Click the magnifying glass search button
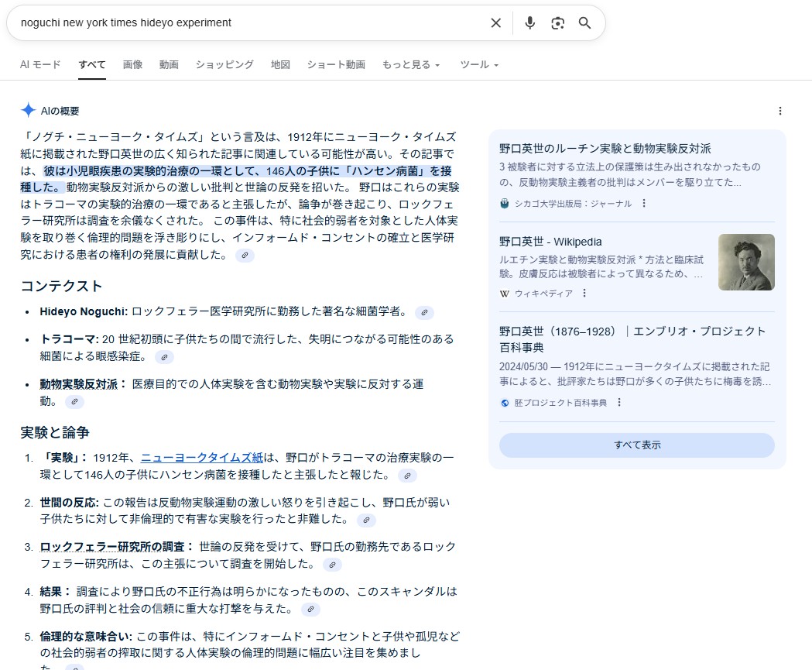The image size is (812, 670). tap(584, 23)
